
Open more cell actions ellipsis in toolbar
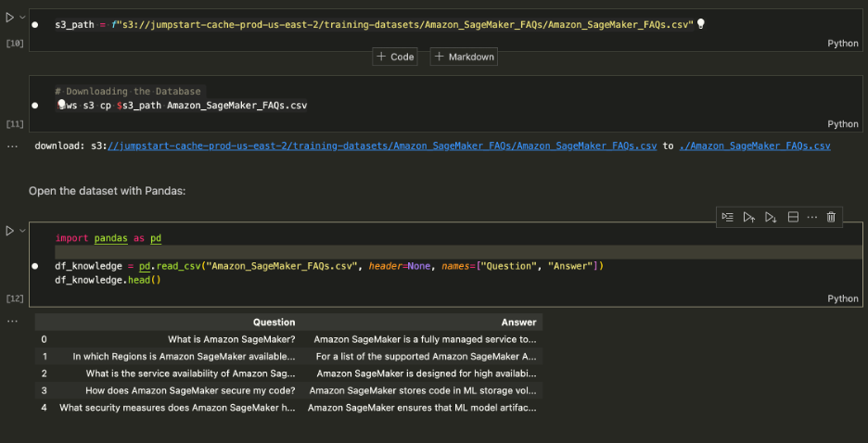coord(812,218)
